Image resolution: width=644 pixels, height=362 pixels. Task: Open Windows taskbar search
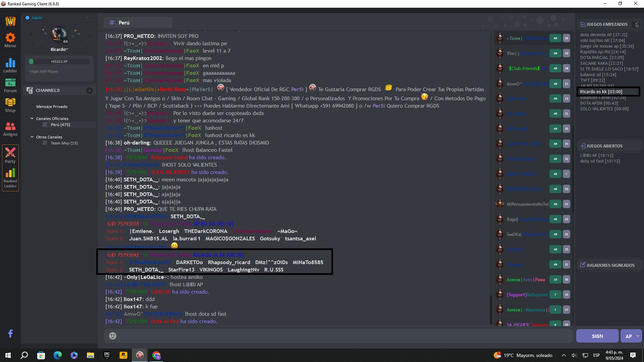coord(24,355)
